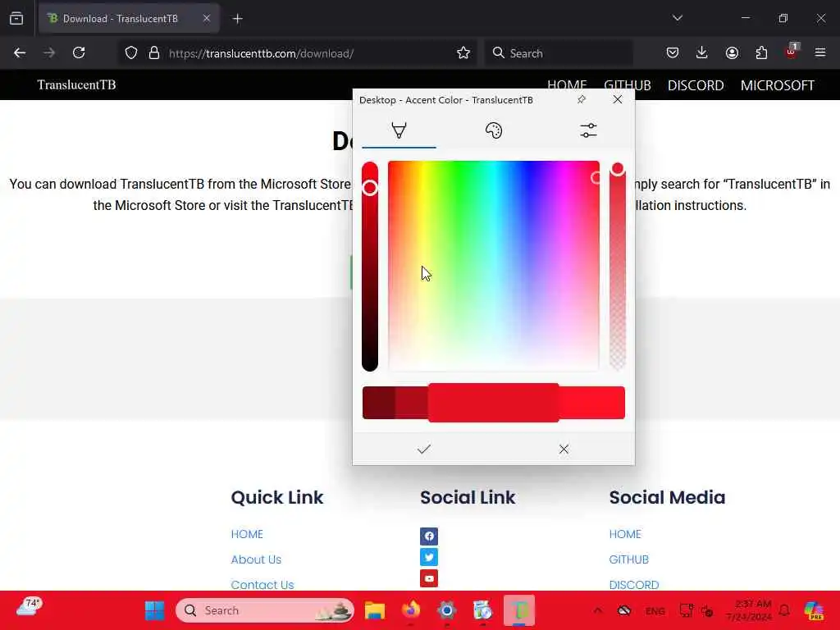Bookmark this page with star icon

[x=463, y=53]
